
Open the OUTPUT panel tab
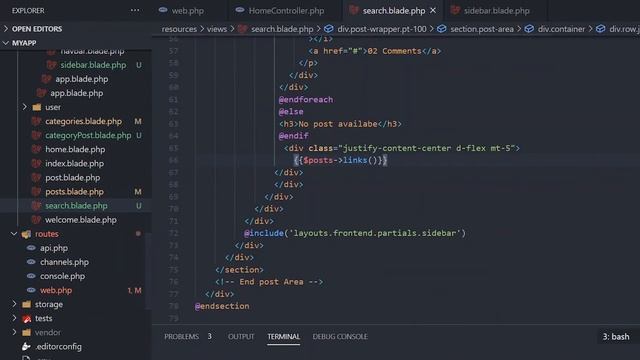(241, 336)
